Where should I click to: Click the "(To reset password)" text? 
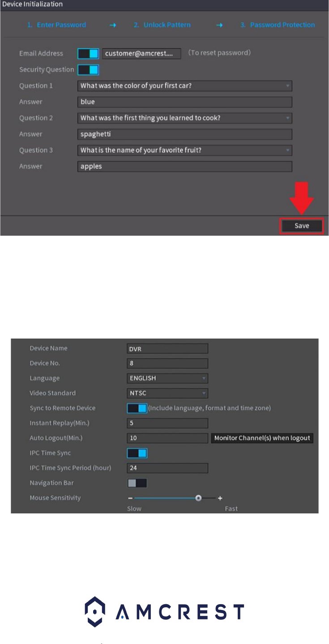[x=219, y=53]
